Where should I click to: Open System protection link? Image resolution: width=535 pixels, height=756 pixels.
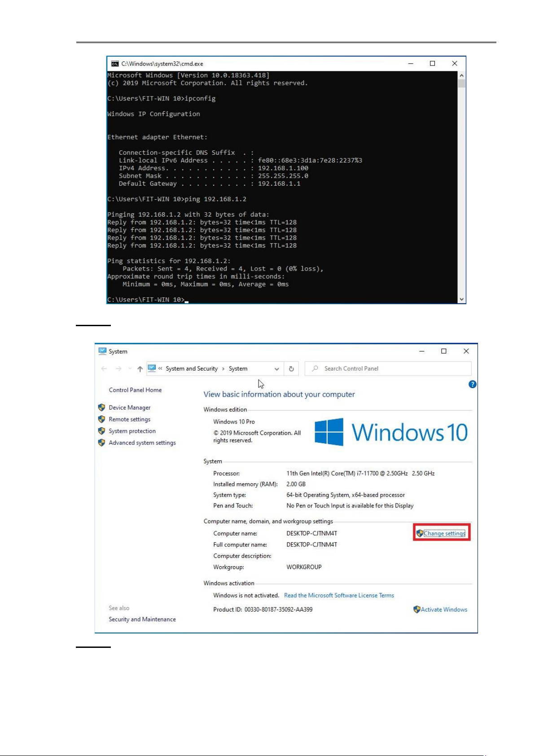point(132,431)
